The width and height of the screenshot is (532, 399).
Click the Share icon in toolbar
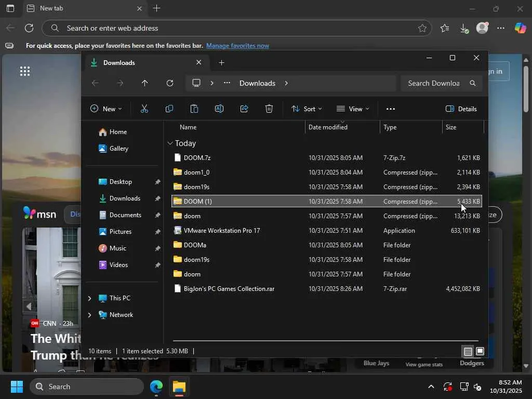tap(244, 109)
